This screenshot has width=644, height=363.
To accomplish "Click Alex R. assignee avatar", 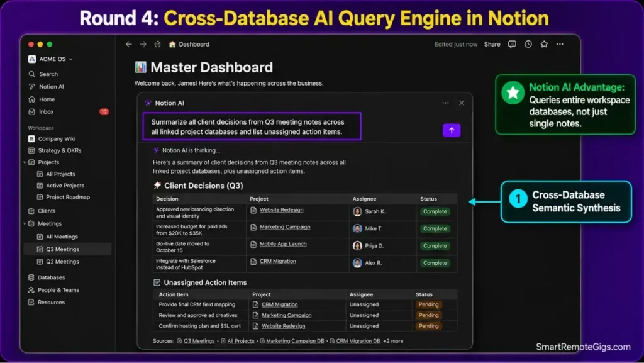I will [x=357, y=263].
